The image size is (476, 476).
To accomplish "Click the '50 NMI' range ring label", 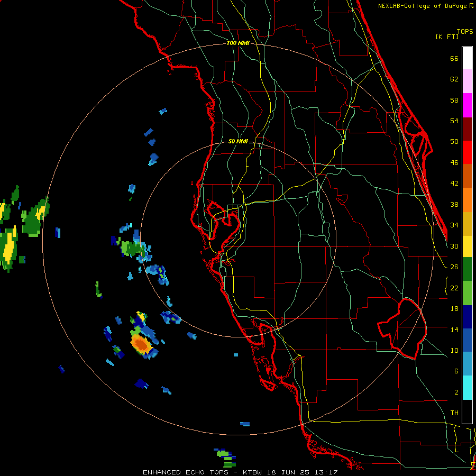I will click(x=238, y=141).
